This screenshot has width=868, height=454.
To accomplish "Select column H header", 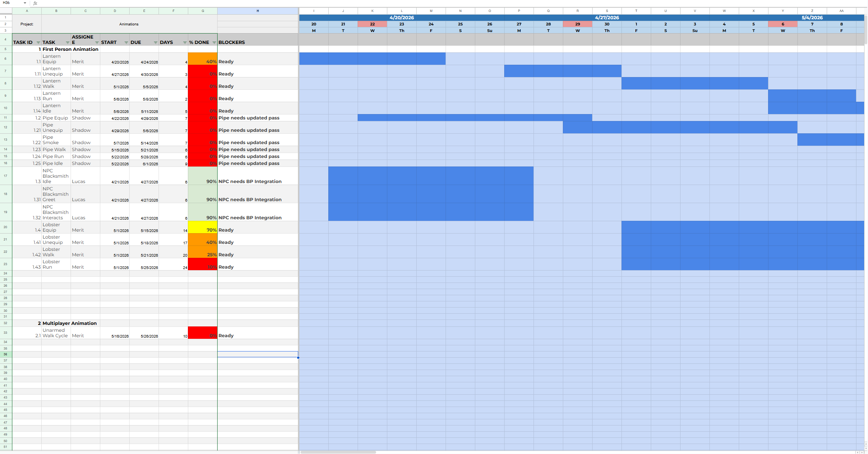I will pos(258,11).
